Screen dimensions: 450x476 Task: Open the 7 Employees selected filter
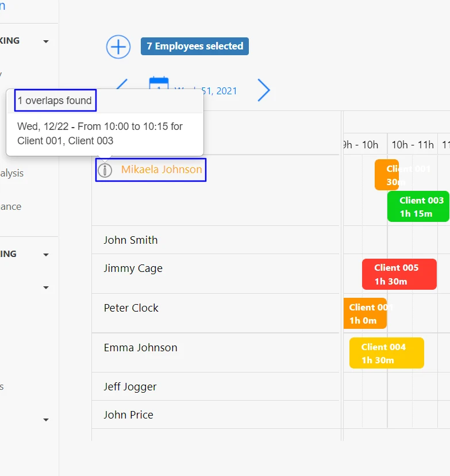[195, 47]
